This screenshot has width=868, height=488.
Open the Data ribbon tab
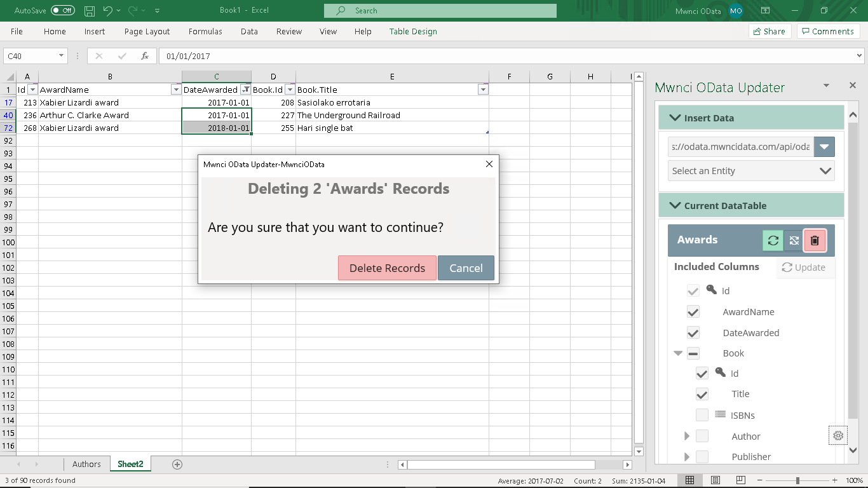(249, 31)
